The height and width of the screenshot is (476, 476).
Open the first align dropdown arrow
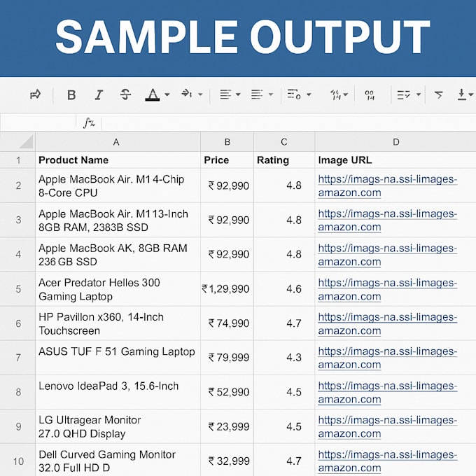tap(238, 94)
